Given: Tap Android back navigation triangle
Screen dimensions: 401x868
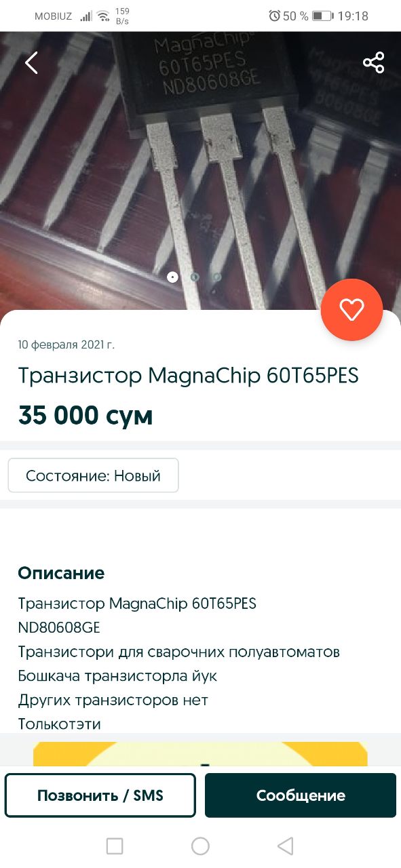Looking at the screenshot, I should tap(286, 846).
